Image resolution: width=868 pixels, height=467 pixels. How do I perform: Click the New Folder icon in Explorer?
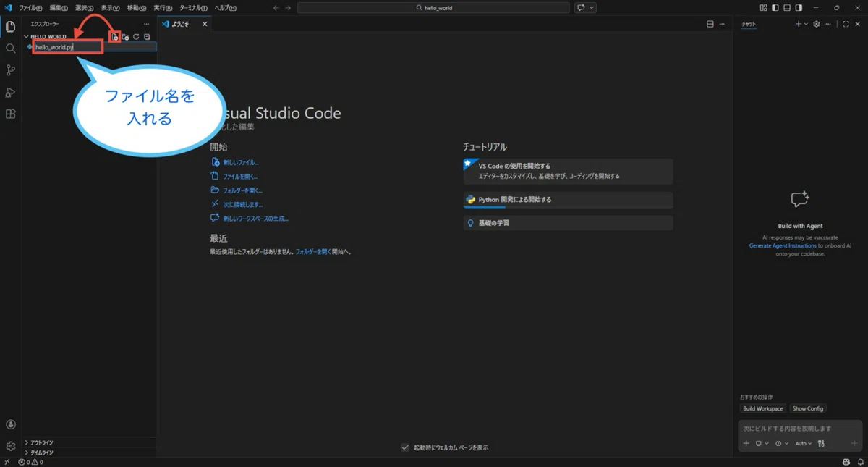pos(125,36)
